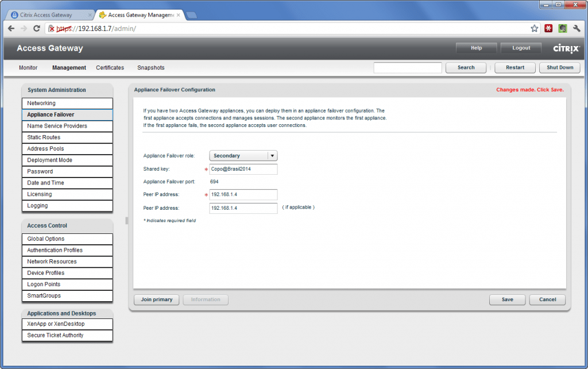
Task: Open Address Pools
Action: pyautogui.click(x=67, y=149)
